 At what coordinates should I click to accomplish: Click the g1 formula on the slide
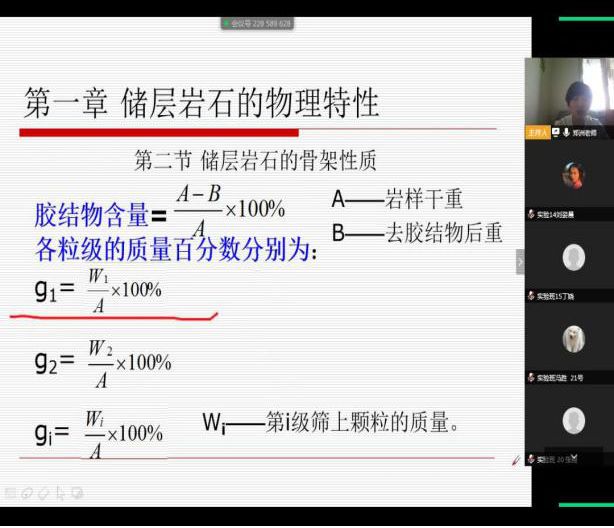click(98, 288)
